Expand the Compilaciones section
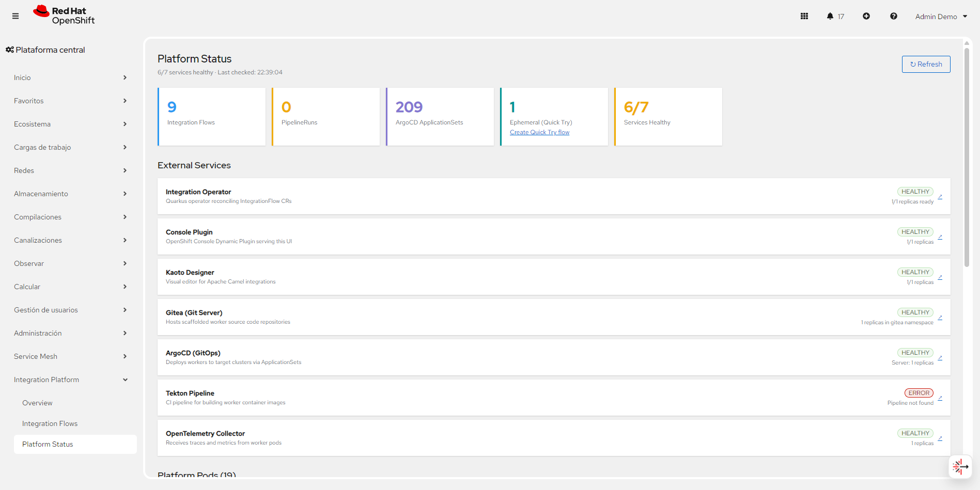This screenshot has height=490, width=980. pos(71,217)
